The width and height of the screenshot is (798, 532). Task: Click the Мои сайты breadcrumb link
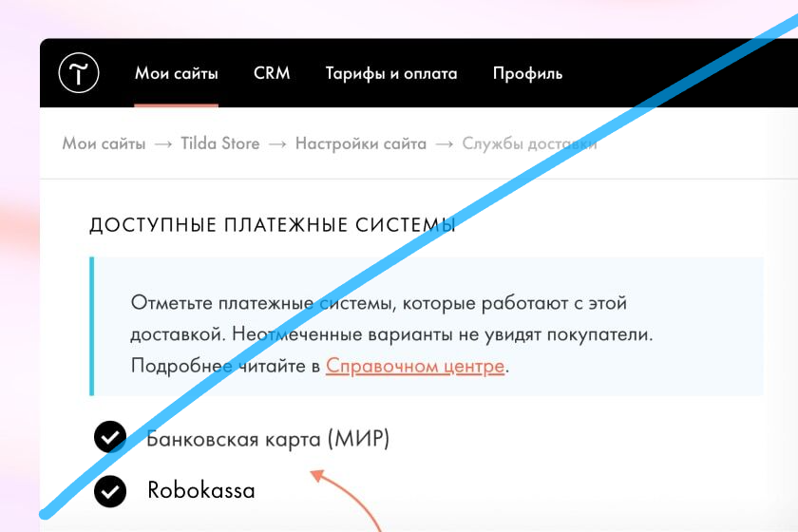click(x=104, y=143)
